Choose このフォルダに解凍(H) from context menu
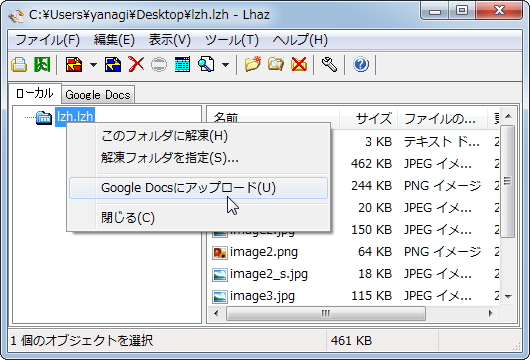 198,136
